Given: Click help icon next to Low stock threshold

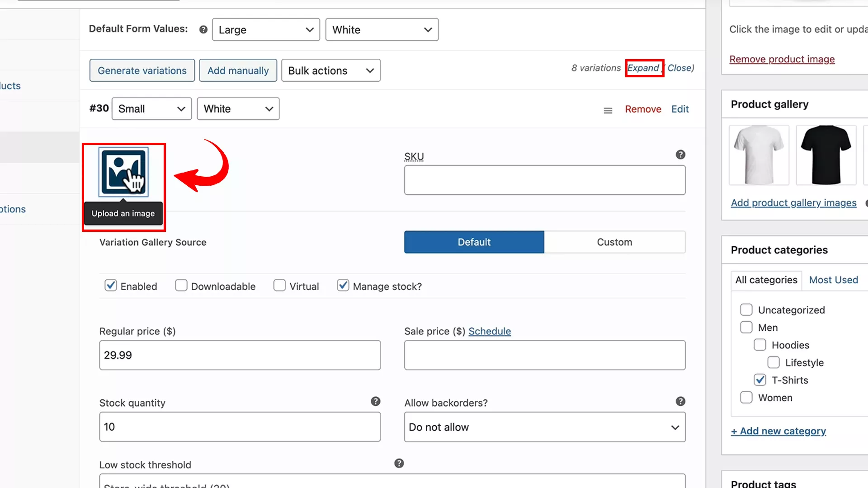Looking at the screenshot, I should (x=399, y=463).
